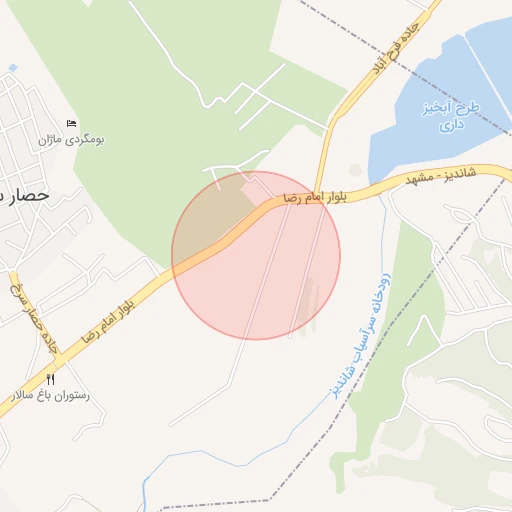Select the رستوران باغ سالار place label
The image size is (512, 512).
[51, 396]
